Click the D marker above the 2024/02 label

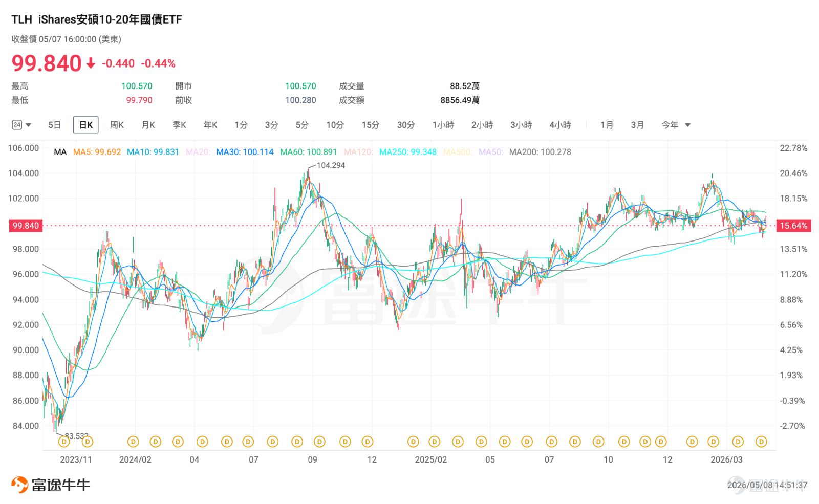(133, 442)
